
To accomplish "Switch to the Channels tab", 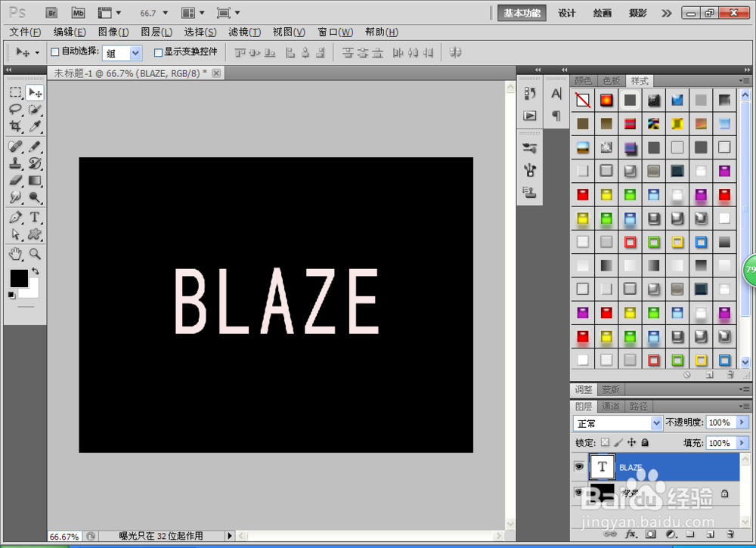I will (x=610, y=407).
